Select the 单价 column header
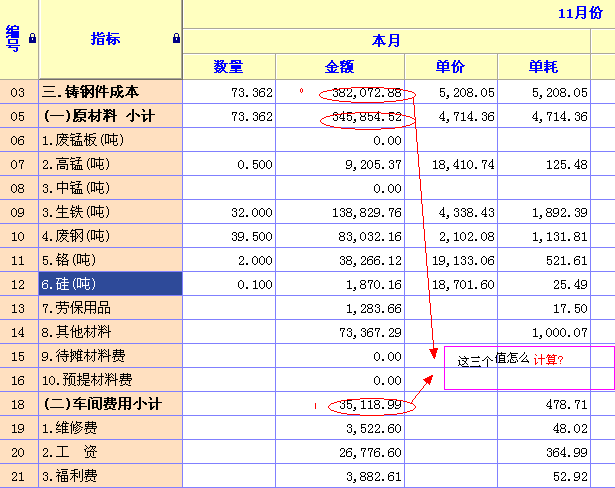The image size is (615, 488). click(x=451, y=66)
